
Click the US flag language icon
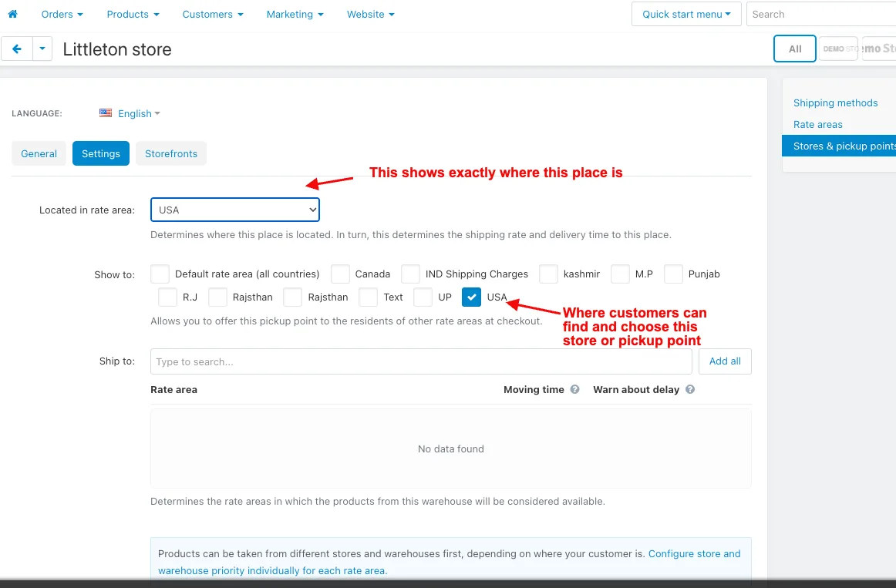106,113
